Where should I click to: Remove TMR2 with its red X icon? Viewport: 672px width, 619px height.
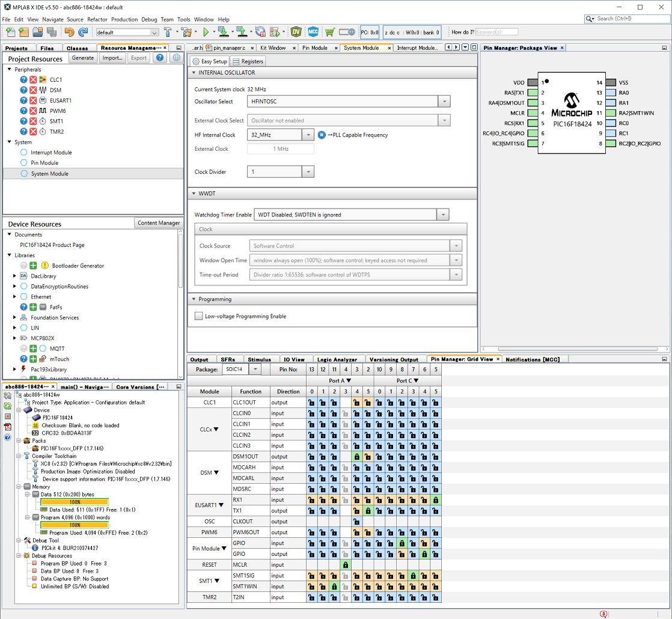tap(33, 132)
